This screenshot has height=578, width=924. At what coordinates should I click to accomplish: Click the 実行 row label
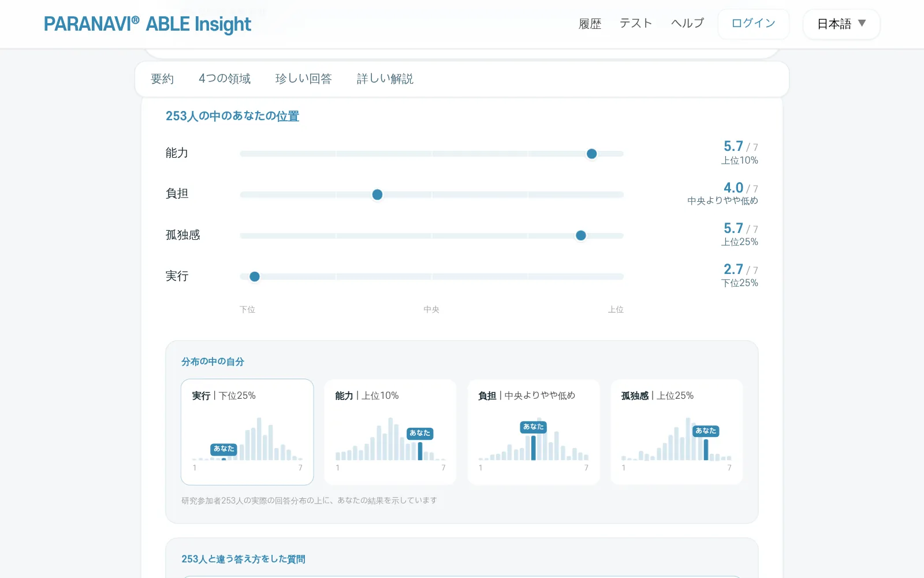click(x=177, y=276)
